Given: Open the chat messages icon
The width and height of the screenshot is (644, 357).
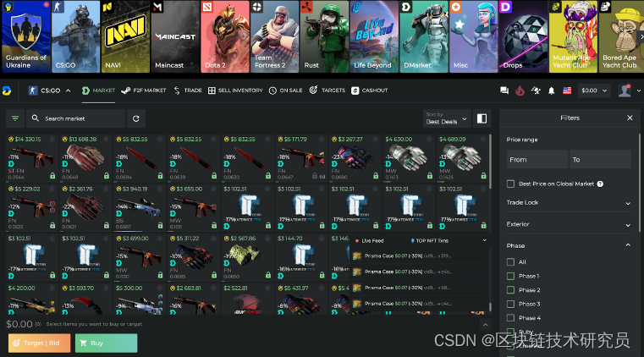Looking at the screenshot, I should (x=504, y=91).
